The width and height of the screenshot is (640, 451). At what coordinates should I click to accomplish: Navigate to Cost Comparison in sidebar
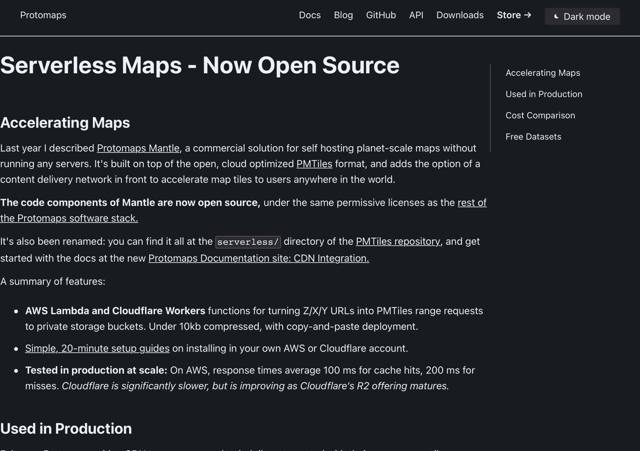[x=540, y=115]
